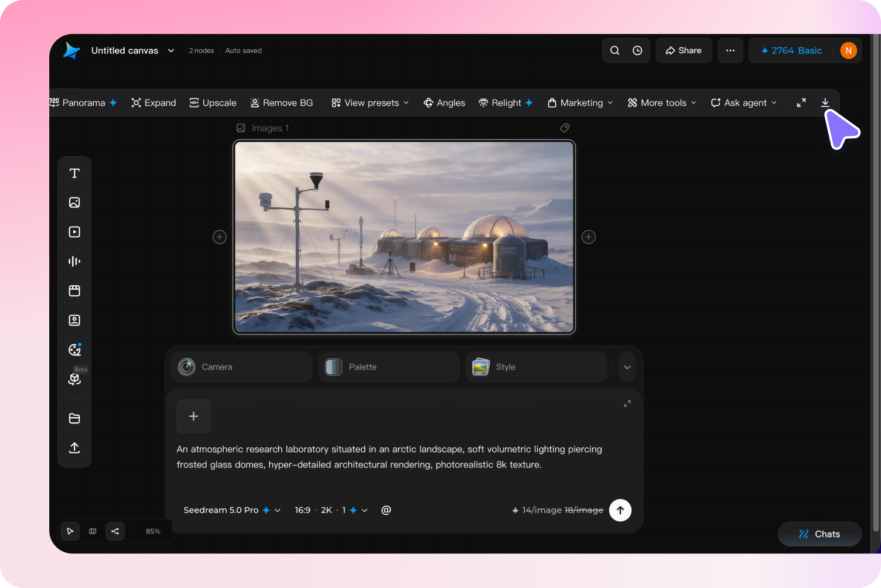Add a video node from the sidebar
This screenshot has height=588, width=881.
pyautogui.click(x=74, y=232)
